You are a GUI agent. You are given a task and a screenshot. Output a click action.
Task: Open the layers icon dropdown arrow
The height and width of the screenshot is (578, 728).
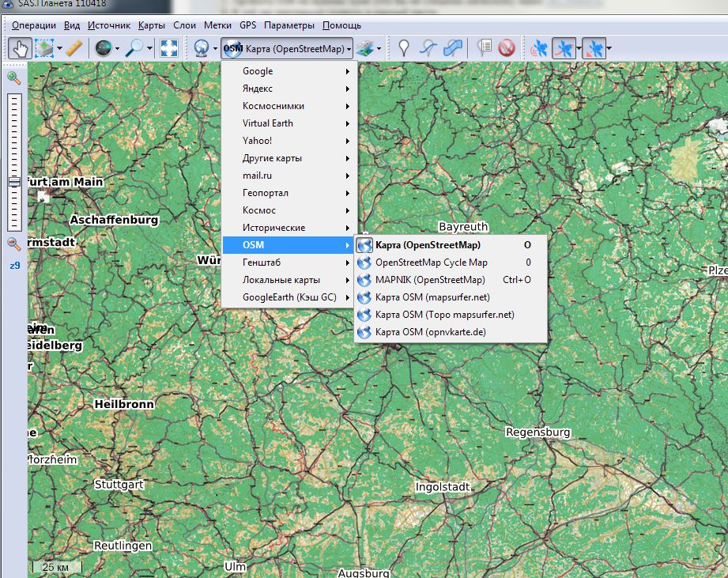(x=379, y=48)
